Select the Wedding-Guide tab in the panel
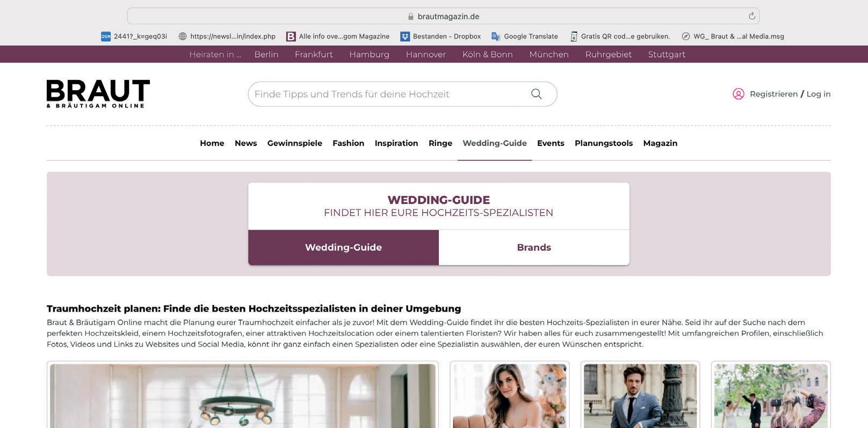 pyautogui.click(x=343, y=248)
